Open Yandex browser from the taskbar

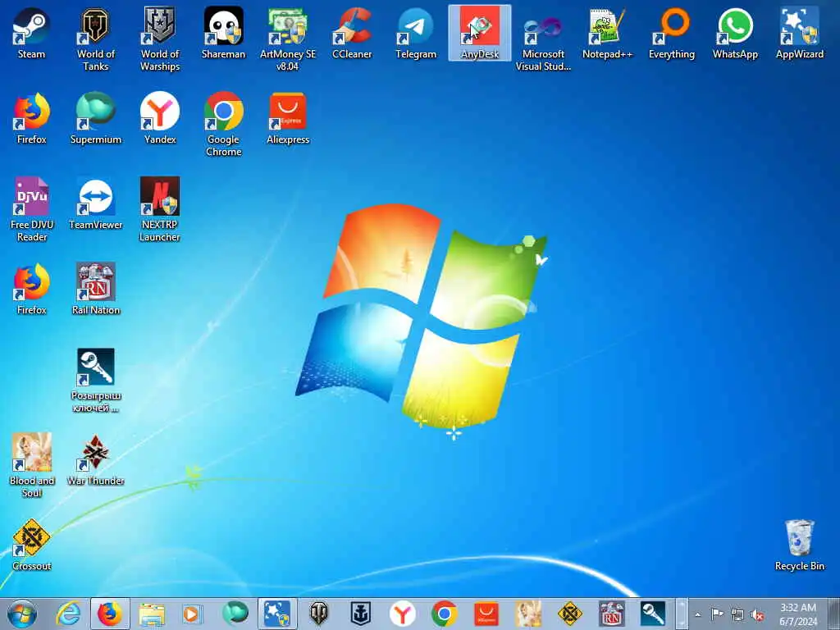pyautogui.click(x=402, y=614)
